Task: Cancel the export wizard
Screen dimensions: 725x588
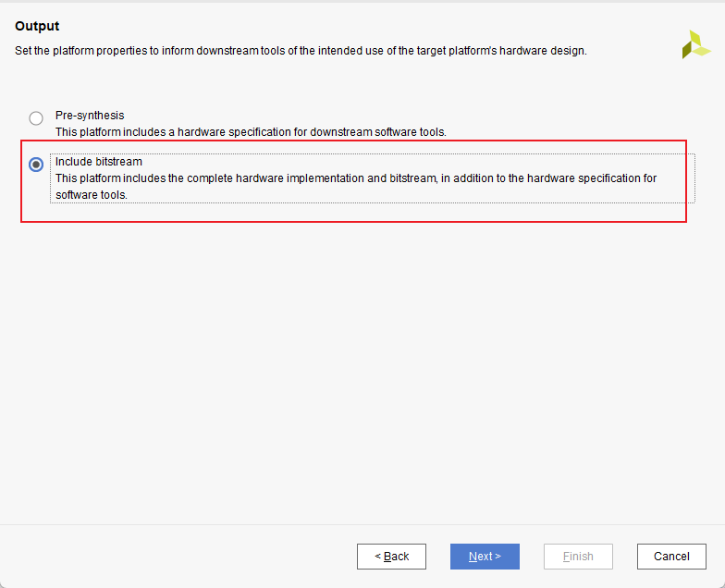Action: coord(671,557)
